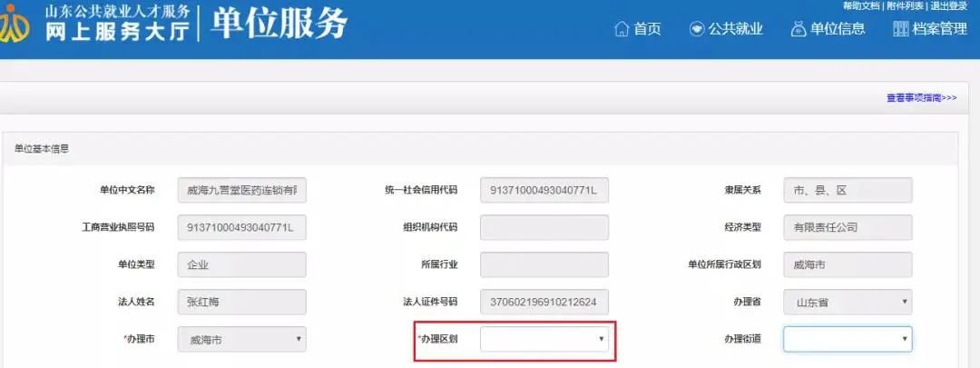This screenshot has height=368, width=980.
Task: Click the 统一社会信用代码 field
Action: 544,190
